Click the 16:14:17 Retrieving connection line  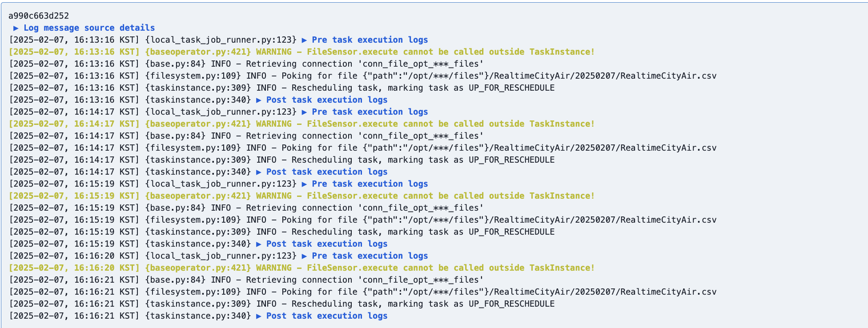[x=246, y=136]
